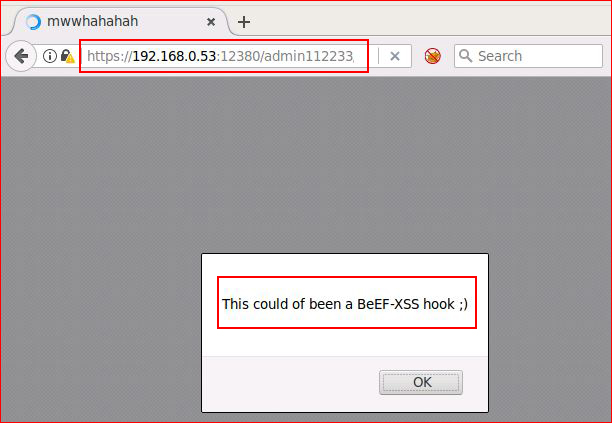
Task: Dismiss the alert with the OK button
Action: coord(421,382)
